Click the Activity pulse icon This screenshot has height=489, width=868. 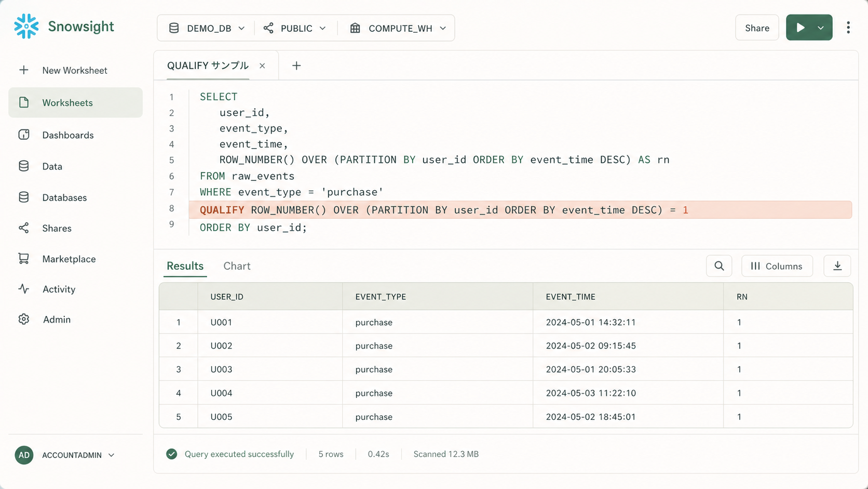click(24, 289)
